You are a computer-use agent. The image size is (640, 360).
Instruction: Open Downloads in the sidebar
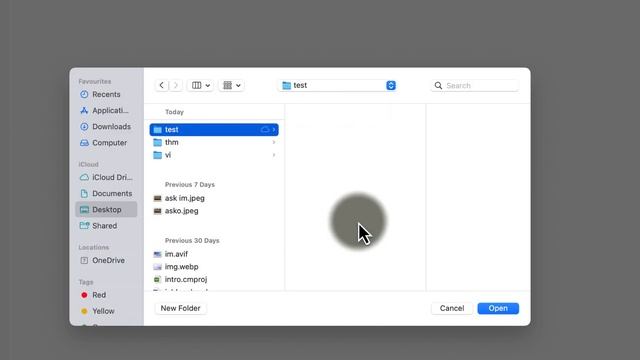(x=106, y=127)
